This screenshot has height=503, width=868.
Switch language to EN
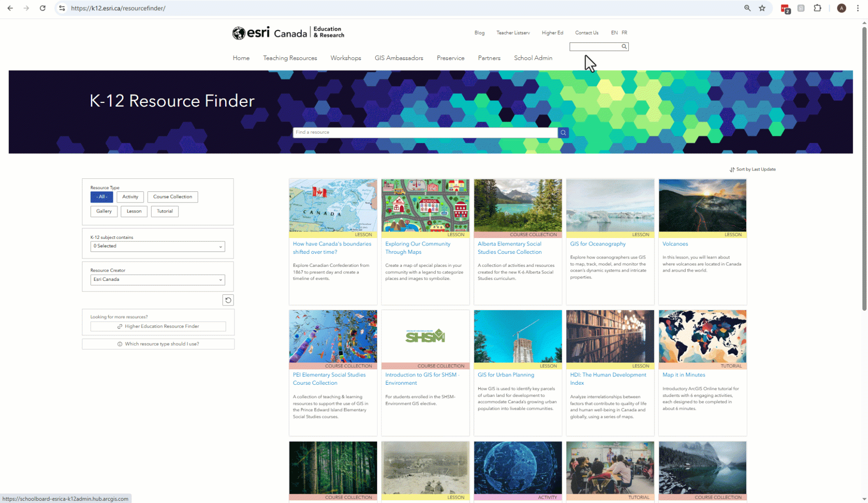point(614,33)
